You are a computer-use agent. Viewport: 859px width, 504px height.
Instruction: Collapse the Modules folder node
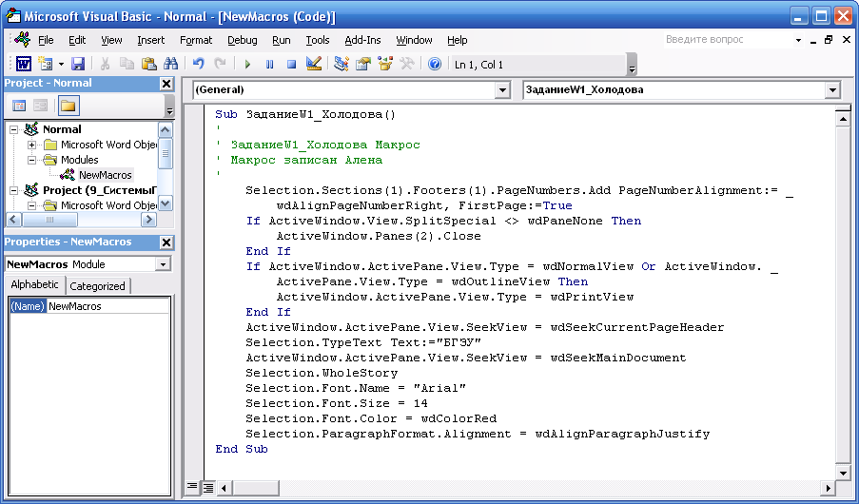tap(31, 161)
